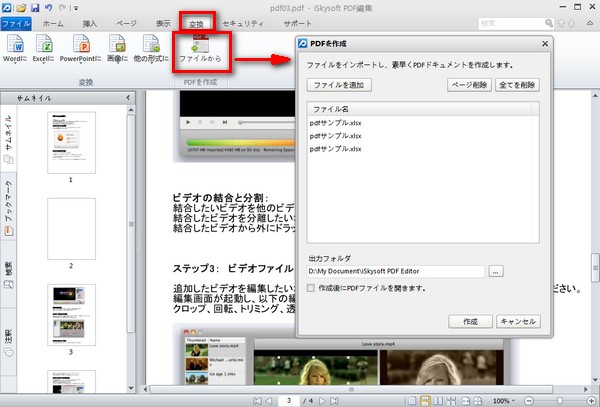Click the zoom in plus button
The image size is (600, 407).
pos(592,401)
